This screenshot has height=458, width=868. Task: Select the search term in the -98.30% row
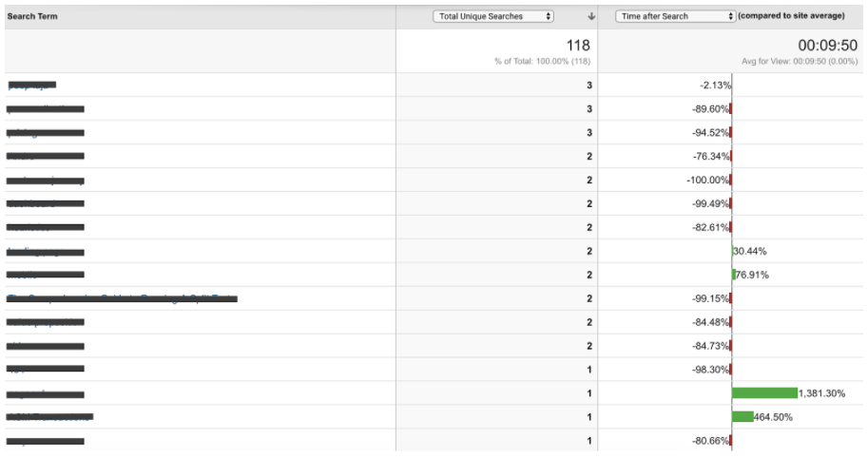[46, 370]
